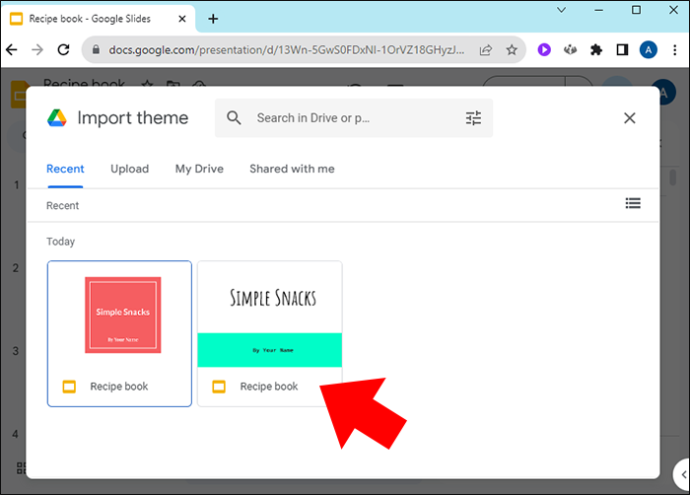Open Chrome three-dot menu

(x=675, y=50)
